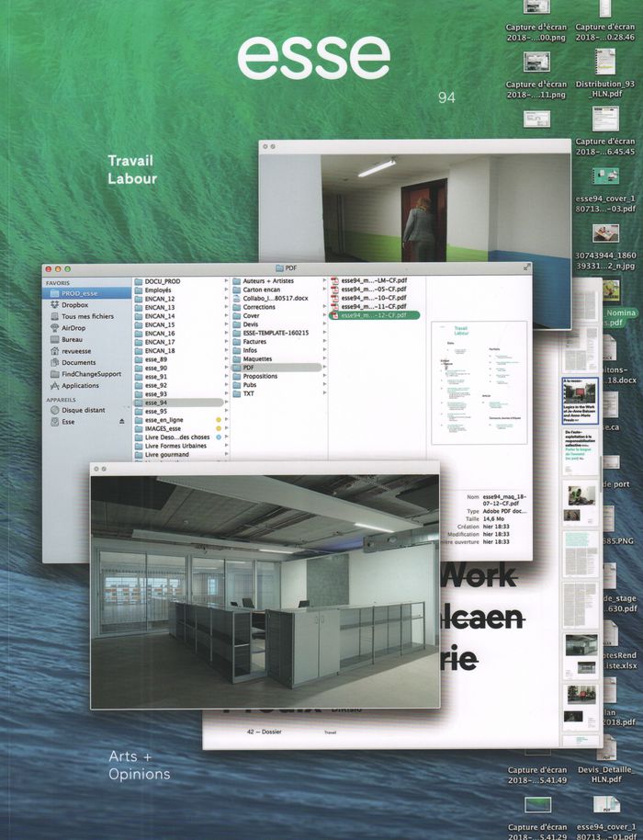Click the PDF preview in Finder column
The image size is (643, 840).
pyautogui.click(x=479, y=368)
